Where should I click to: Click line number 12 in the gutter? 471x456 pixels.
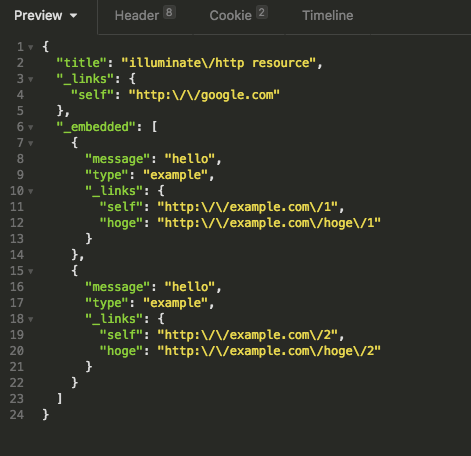click(x=17, y=223)
